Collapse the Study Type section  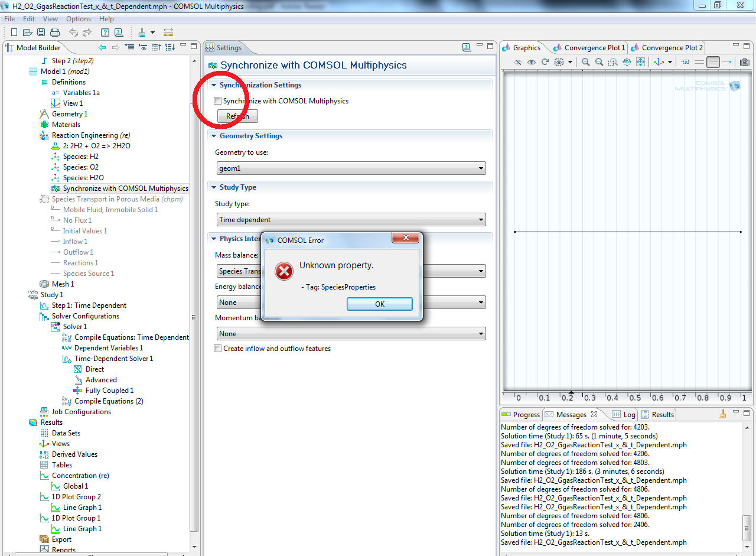pos(214,187)
